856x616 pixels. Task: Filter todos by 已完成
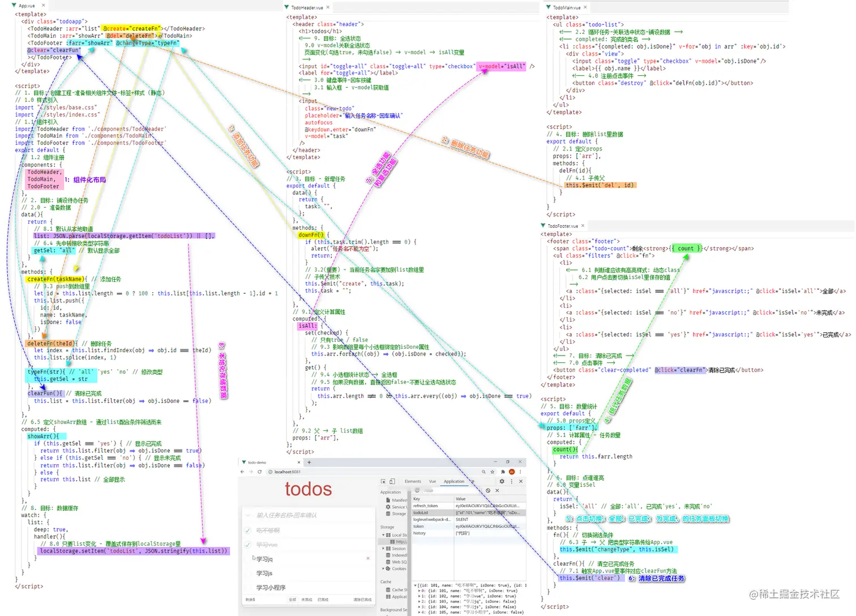tap(323, 600)
